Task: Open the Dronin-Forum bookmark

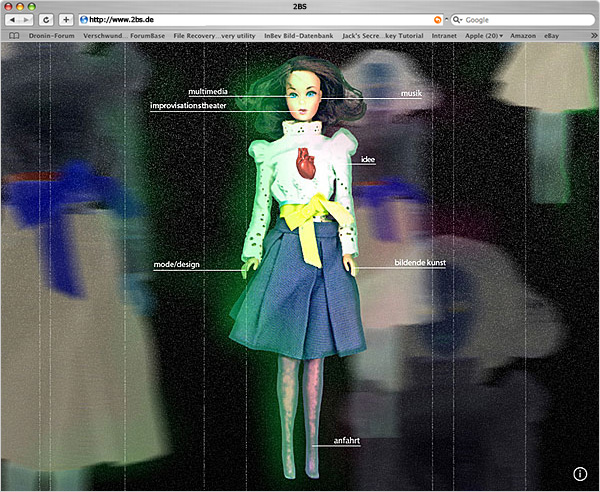Action: (x=52, y=36)
